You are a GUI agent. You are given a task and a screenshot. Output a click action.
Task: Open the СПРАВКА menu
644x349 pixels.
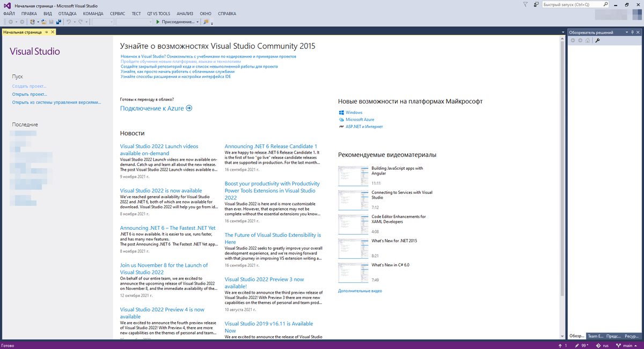click(227, 13)
